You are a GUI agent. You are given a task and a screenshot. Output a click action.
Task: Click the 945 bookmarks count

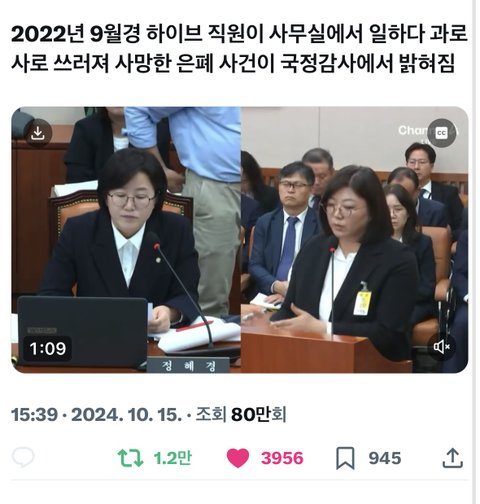tap(385, 458)
